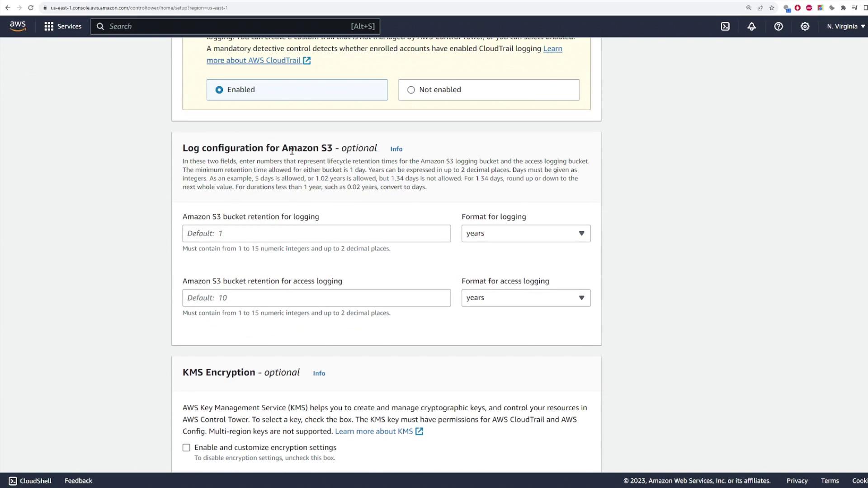
Task: Click Info link beside Log configuration
Action: pyautogui.click(x=396, y=149)
